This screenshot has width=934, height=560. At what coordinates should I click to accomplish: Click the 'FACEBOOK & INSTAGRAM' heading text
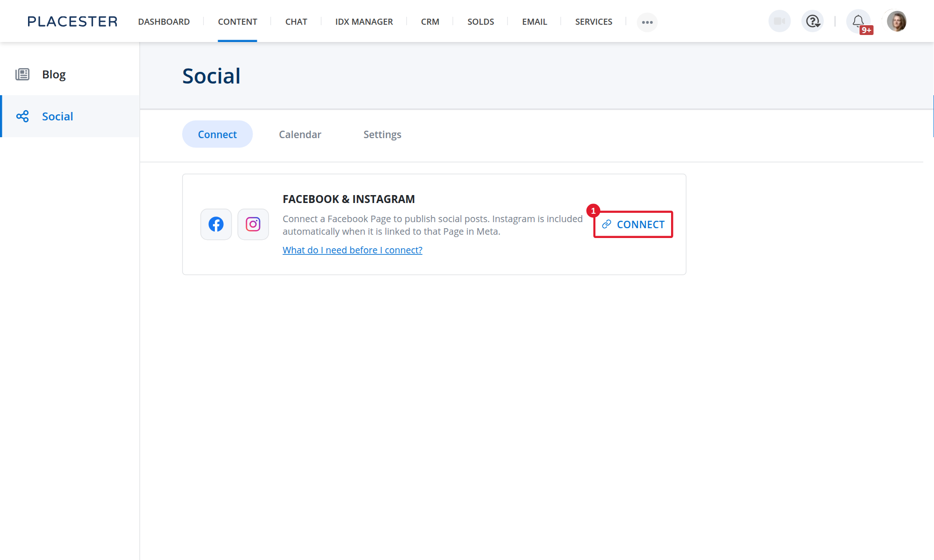click(349, 199)
